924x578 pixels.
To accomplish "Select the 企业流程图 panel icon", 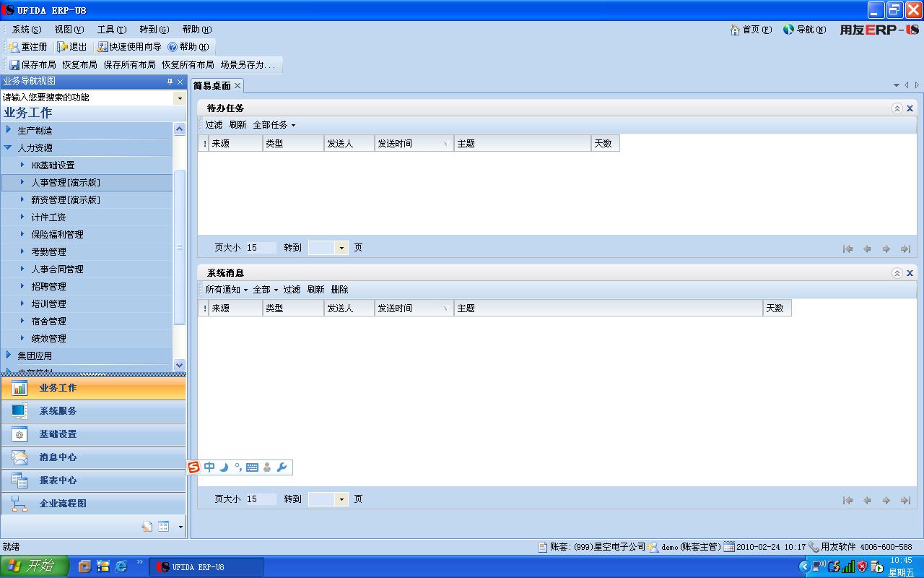I will [x=19, y=504].
